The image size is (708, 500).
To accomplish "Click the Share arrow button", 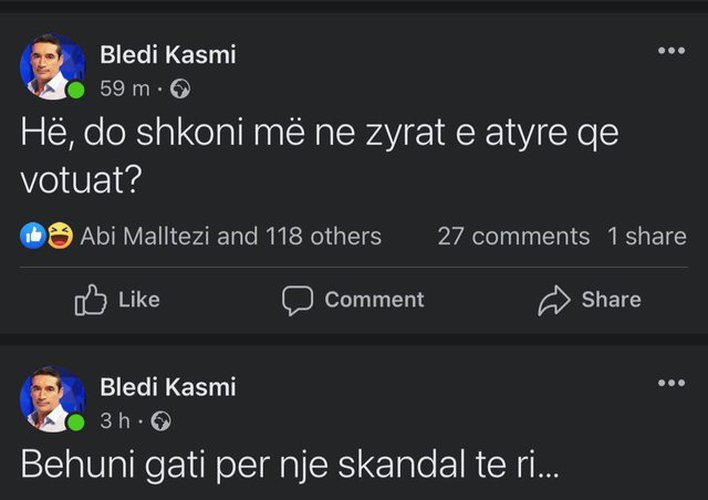I will (x=589, y=299).
